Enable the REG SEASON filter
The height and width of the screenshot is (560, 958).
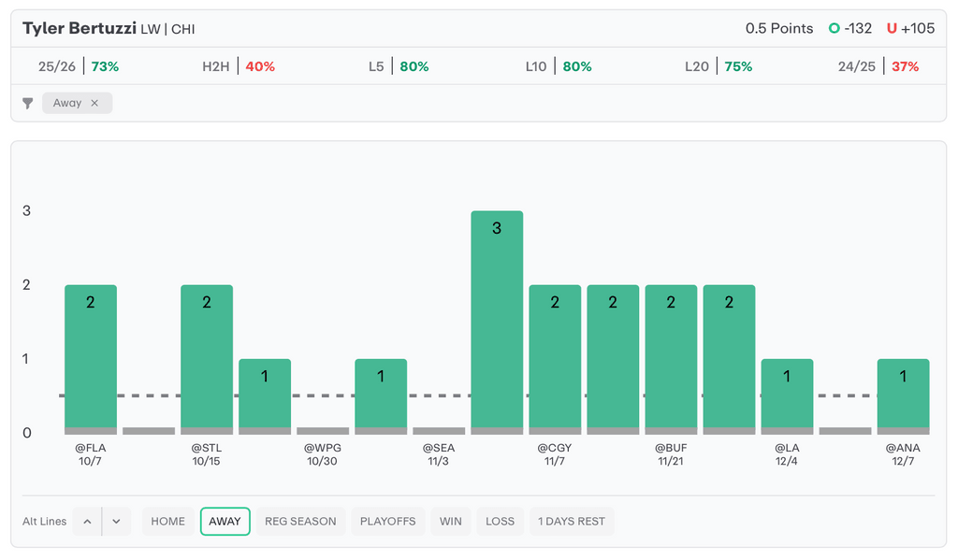300,522
